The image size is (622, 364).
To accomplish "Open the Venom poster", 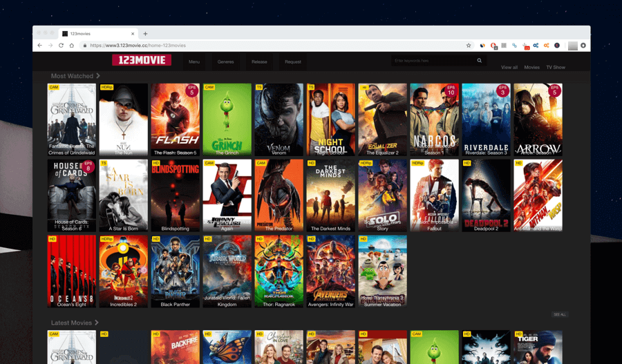I will tap(279, 119).
